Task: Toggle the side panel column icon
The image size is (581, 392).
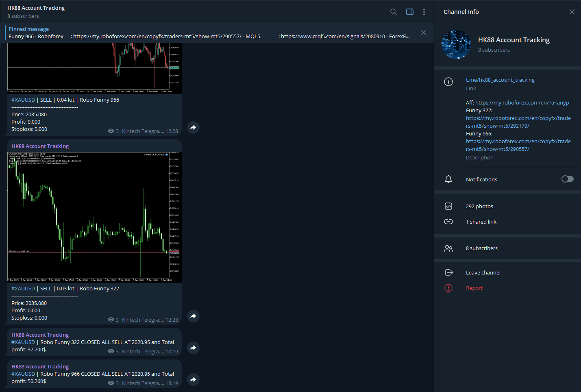Action: click(x=410, y=12)
